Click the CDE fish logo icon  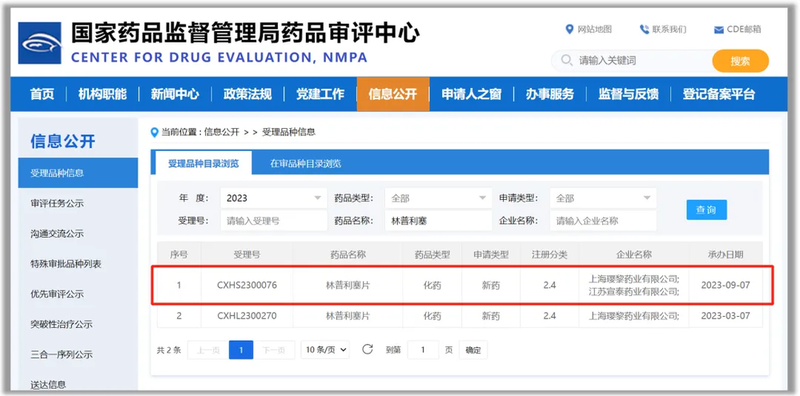pos(40,43)
